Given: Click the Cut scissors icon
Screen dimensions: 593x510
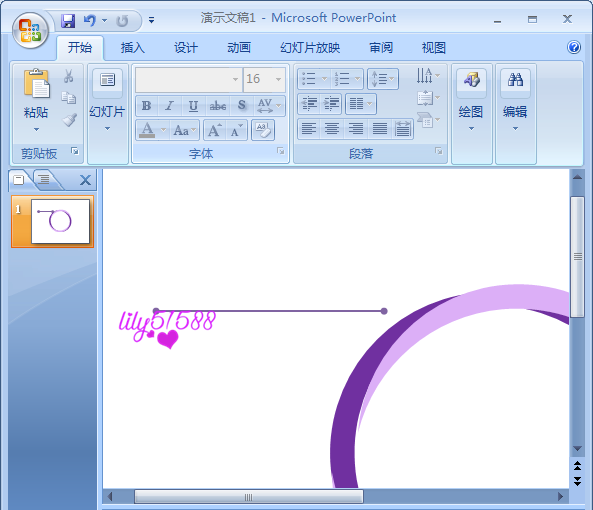Looking at the screenshot, I should [x=68, y=76].
